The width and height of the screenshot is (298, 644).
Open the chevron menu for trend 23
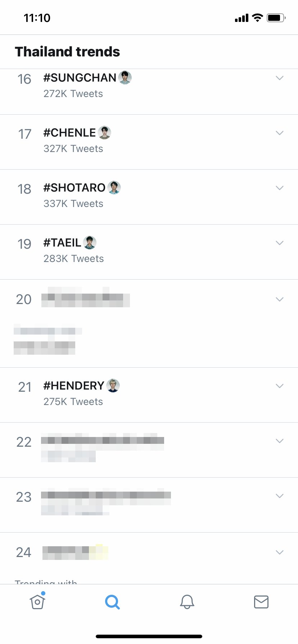pyautogui.click(x=280, y=496)
